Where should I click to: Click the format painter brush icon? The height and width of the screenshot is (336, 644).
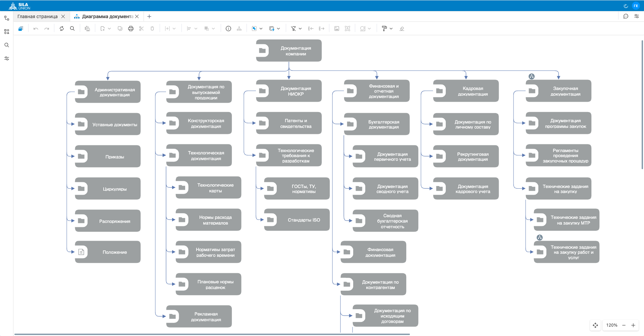click(x=384, y=29)
